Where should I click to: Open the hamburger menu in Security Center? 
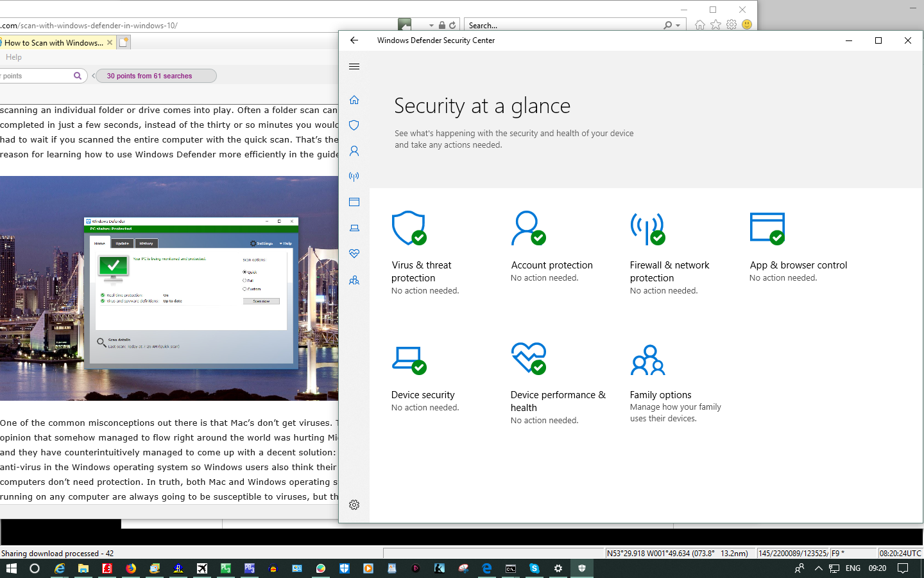pos(354,66)
